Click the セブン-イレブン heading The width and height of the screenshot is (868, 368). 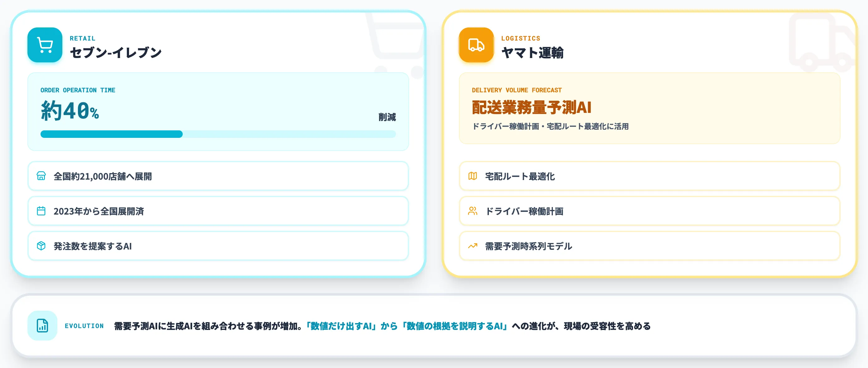coord(116,53)
